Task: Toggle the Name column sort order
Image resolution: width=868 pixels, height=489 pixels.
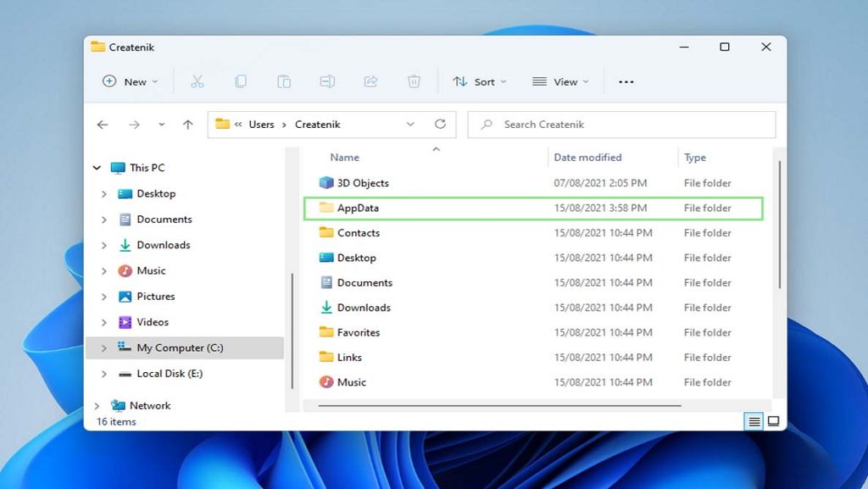Action: pos(344,157)
